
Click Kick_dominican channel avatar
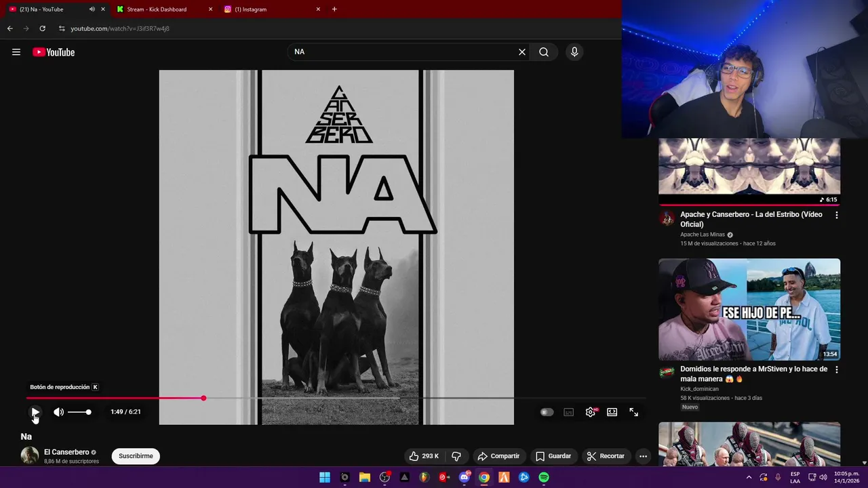click(667, 372)
